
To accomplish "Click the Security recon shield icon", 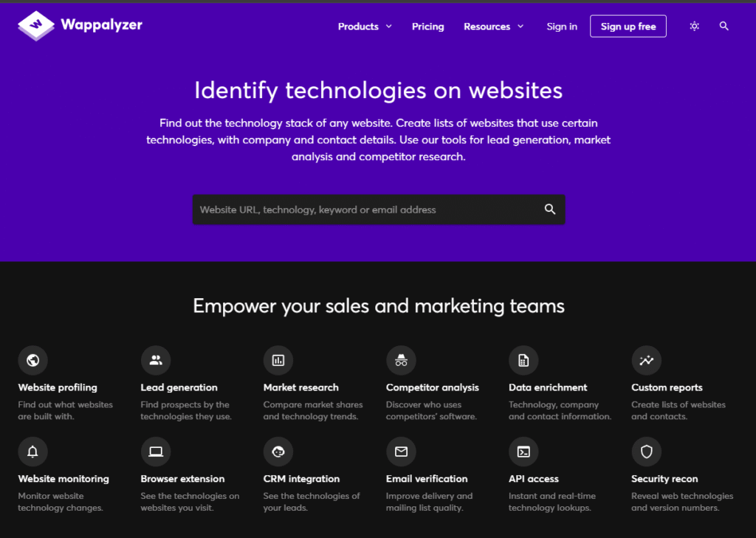I will (647, 452).
